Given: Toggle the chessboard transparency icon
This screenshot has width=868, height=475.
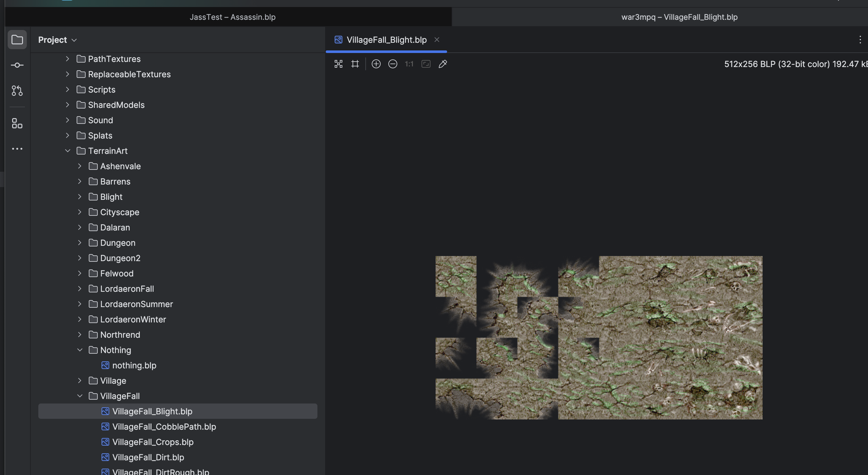Looking at the screenshot, I should point(338,64).
